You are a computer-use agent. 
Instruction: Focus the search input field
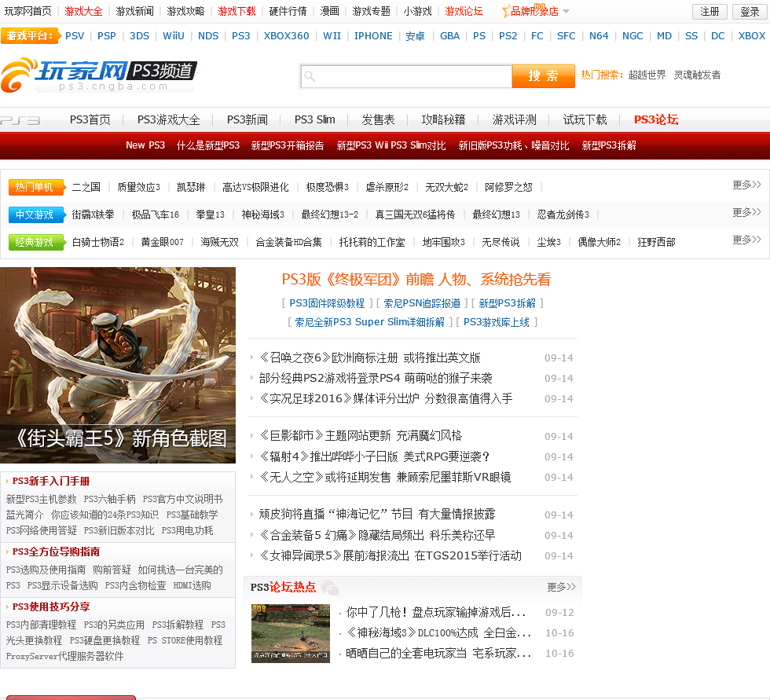point(407,76)
